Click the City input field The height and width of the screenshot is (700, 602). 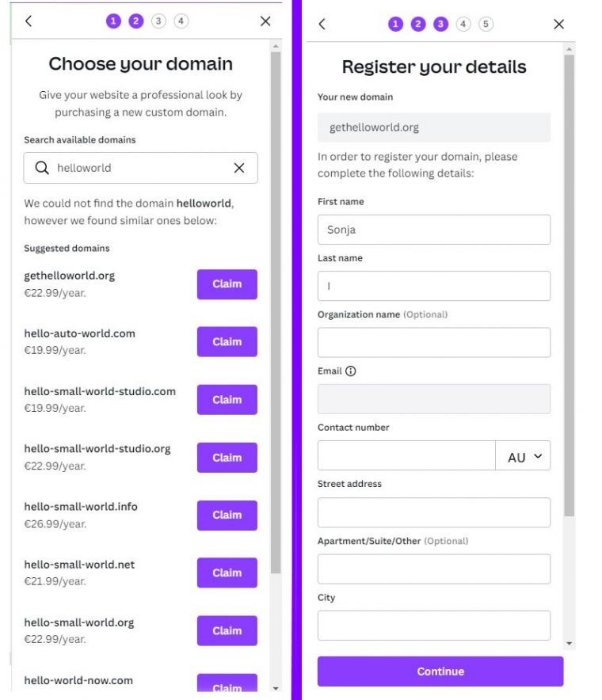click(x=434, y=625)
